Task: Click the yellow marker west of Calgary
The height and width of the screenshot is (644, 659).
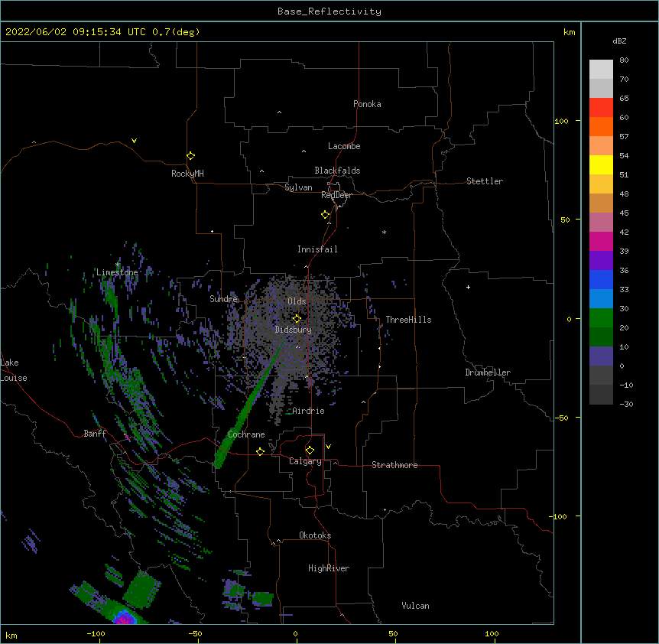Action: [260, 451]
